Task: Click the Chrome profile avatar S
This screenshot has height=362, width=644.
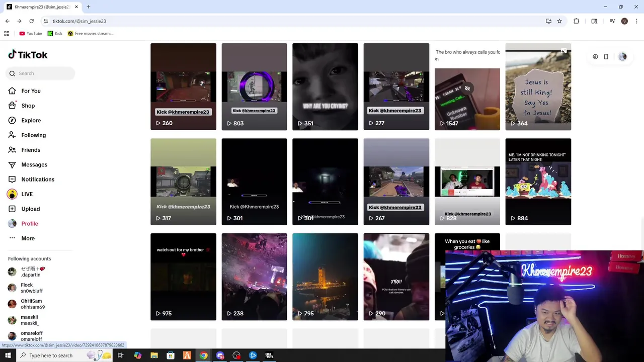Action: (624, 21)
